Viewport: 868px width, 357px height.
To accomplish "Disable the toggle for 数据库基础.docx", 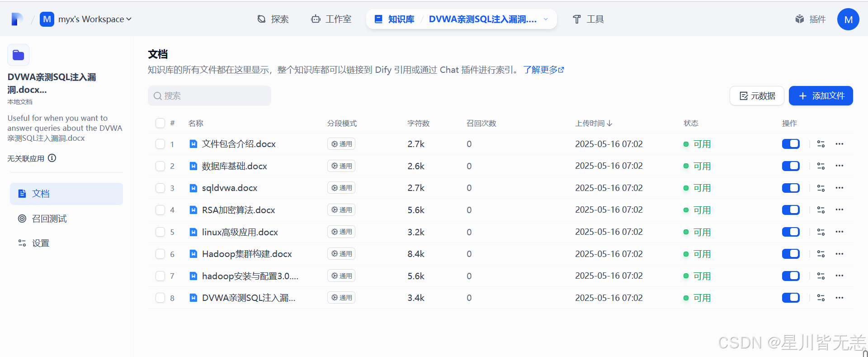I will click(791, 166).
